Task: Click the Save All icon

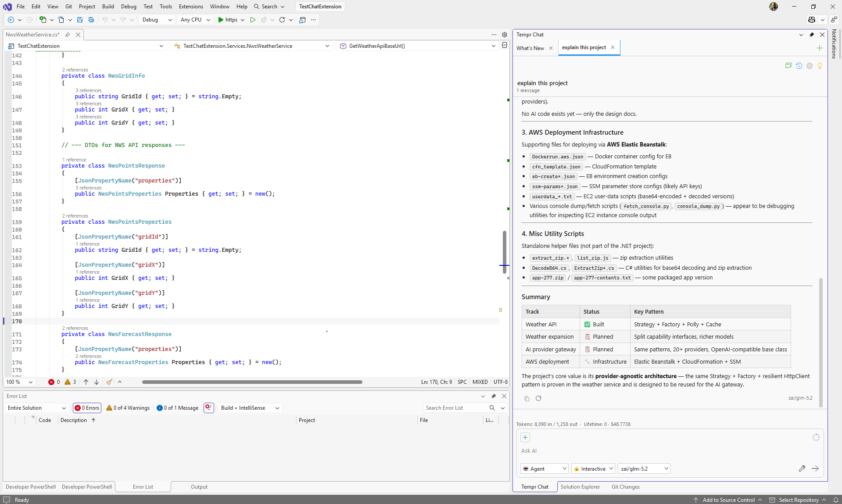Action: click(91, 20)
